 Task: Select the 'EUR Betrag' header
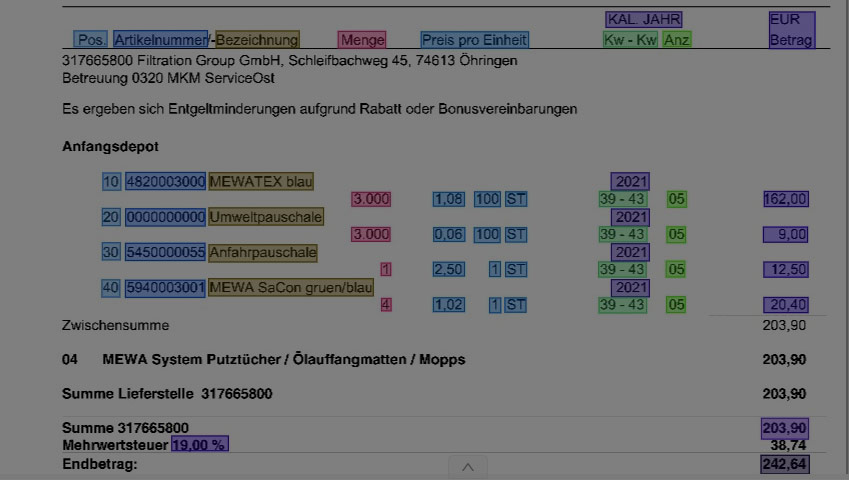(792, 30)
